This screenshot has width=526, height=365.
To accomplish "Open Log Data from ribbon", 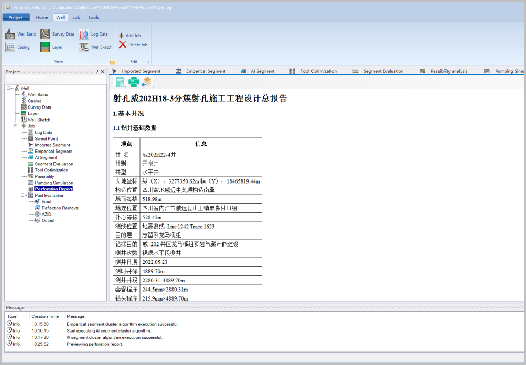I will click(x=94, y=34).
